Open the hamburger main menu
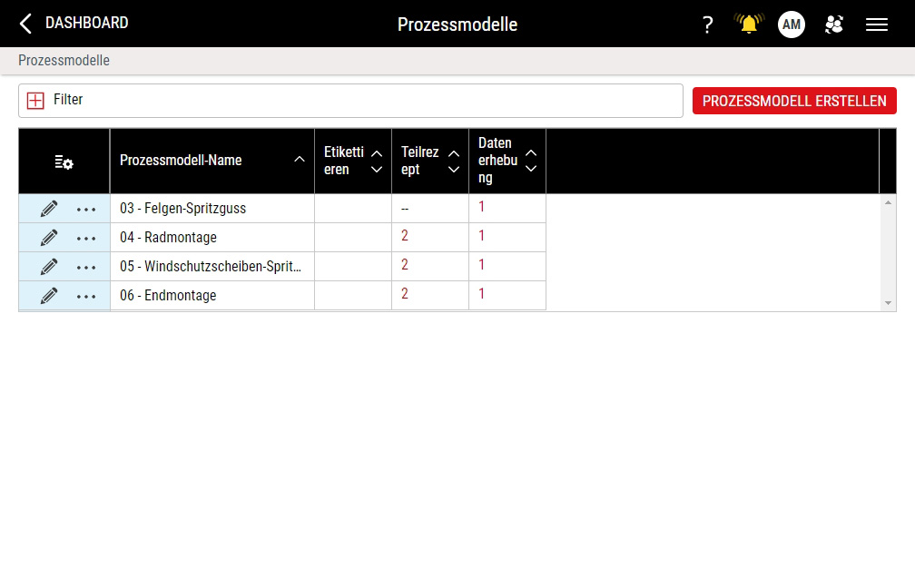This screenshot has width=915, height=588. [877, 24]
